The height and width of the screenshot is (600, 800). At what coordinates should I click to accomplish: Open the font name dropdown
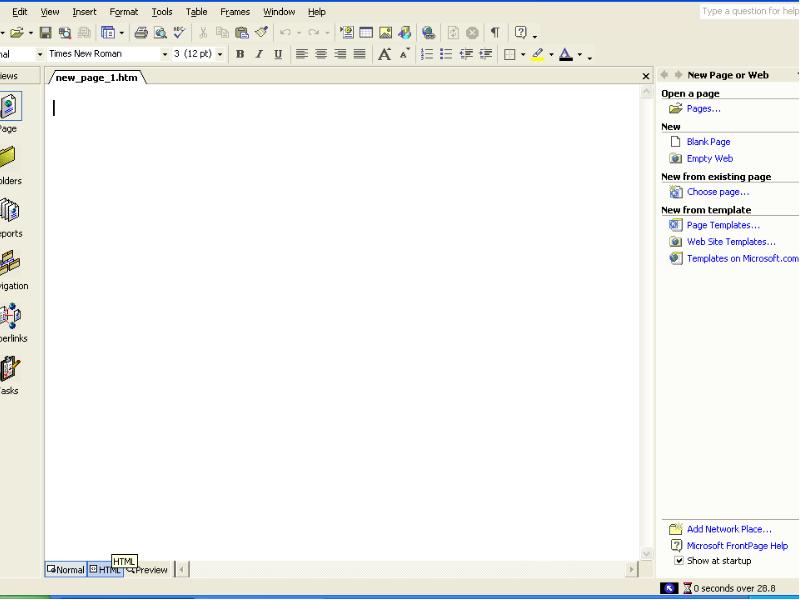pos(165,54)
